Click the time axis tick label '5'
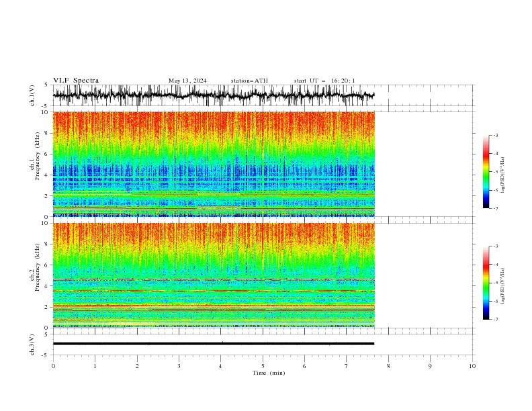Screen dimensions: 532x411 [263, 366]
